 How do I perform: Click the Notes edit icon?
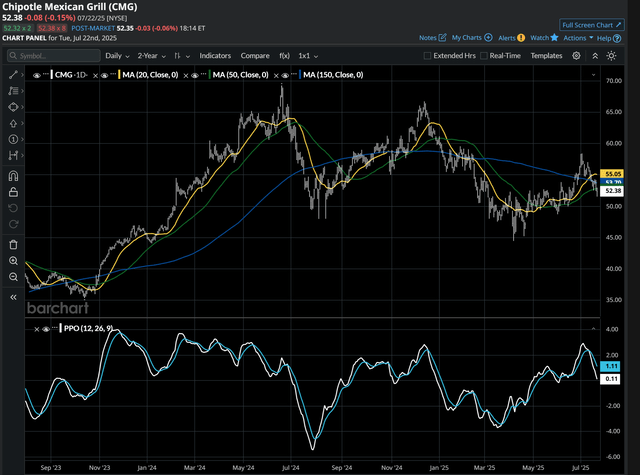[x=442, y=38]
